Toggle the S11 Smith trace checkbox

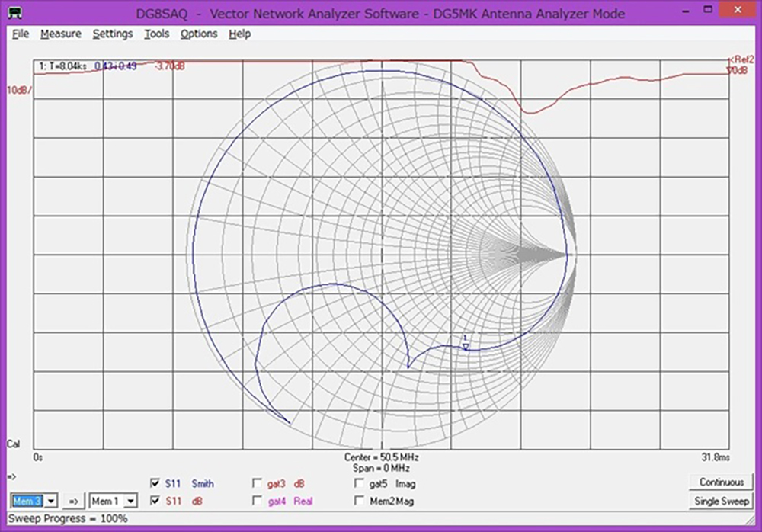(x=155, y=483)
